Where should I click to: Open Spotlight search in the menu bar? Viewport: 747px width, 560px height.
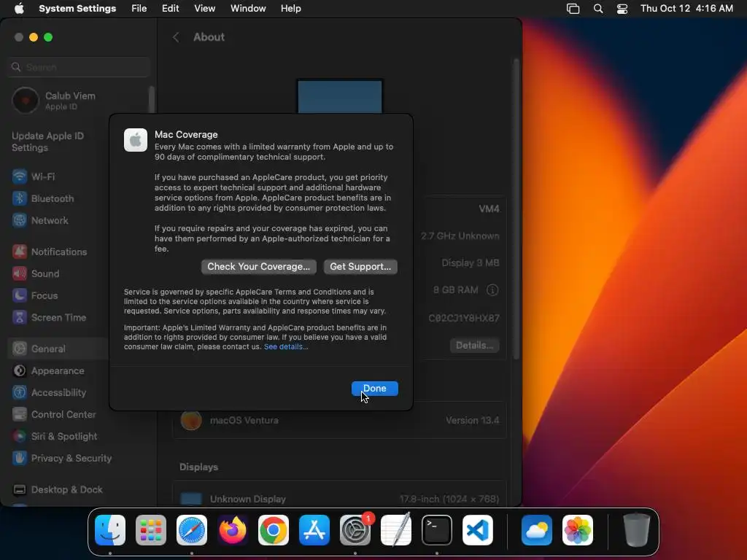point(598,9)
